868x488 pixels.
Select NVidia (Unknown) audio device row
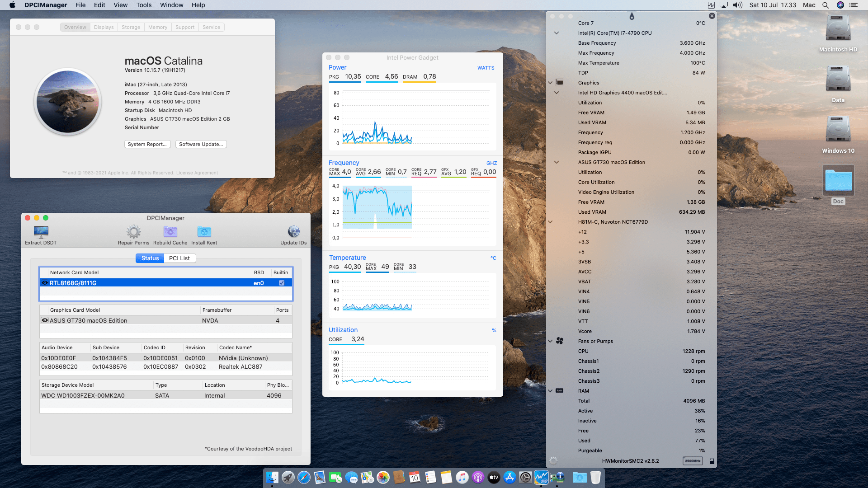click(166, 358)
